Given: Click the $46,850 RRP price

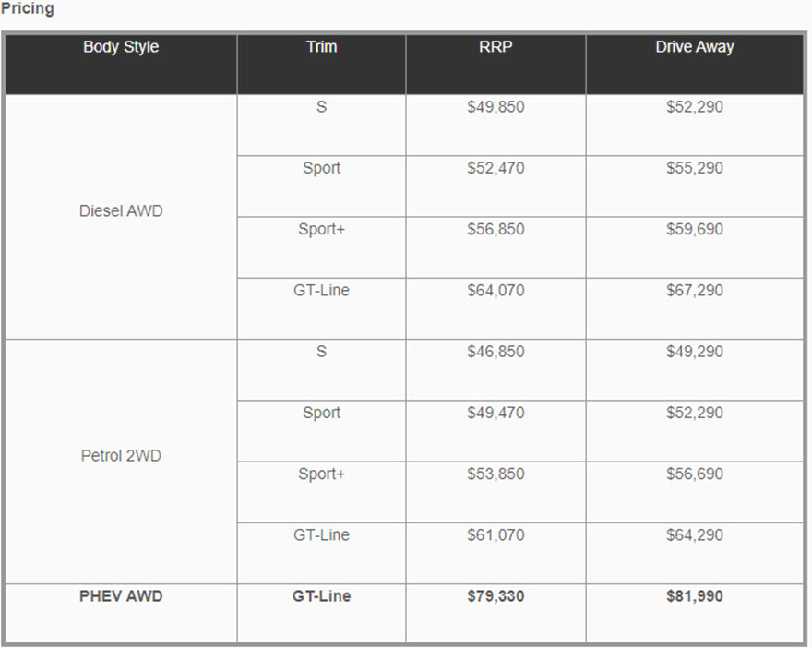Looking at the screenshot, I should (x=496, y=352).
